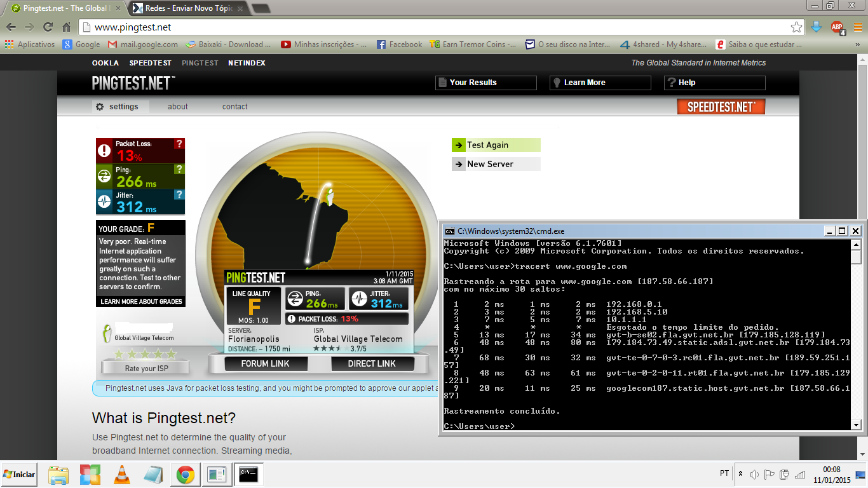This screenshot has height=488, width=868.
Task: Open the Chrome hamburger menu
Action: click(x=857, y=27)
